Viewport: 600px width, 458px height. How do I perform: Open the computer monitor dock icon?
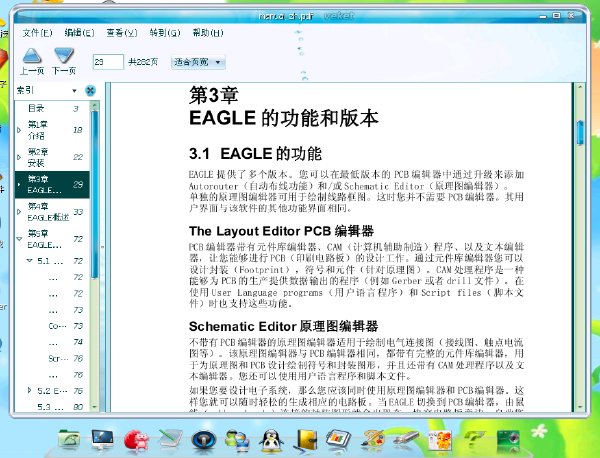click(102, 439)
